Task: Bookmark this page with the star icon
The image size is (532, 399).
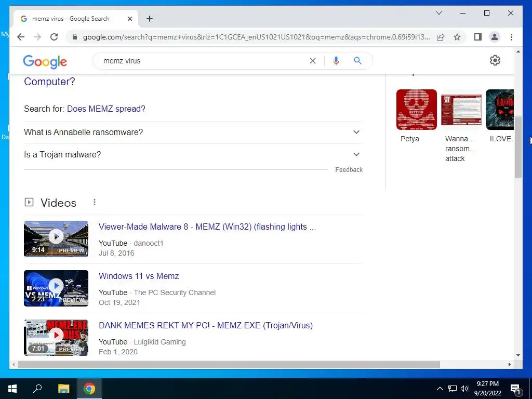Action: [457, 37]
